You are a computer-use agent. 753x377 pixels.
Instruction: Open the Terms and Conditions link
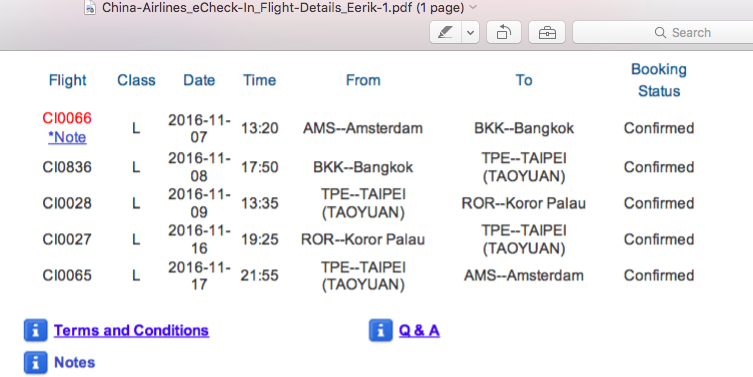[131, 330]
